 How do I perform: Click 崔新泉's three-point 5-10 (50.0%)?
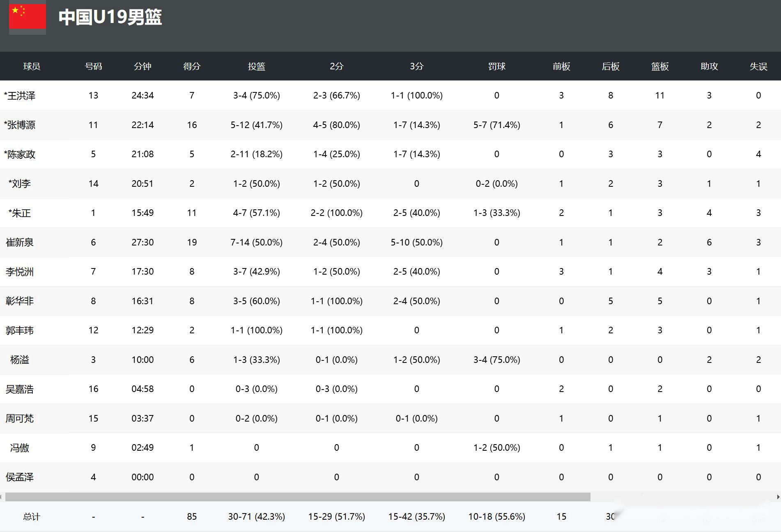point(417,242)
